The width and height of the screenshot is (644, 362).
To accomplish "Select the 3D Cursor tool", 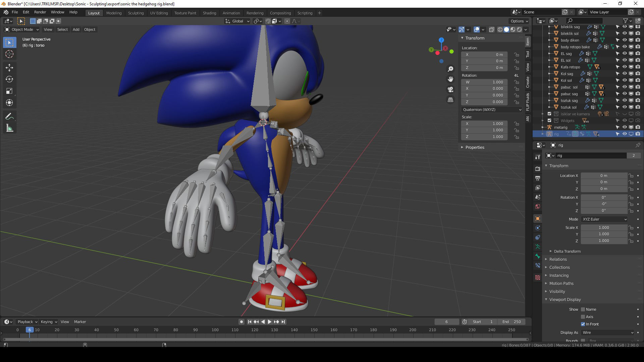I will coord(9,54).
